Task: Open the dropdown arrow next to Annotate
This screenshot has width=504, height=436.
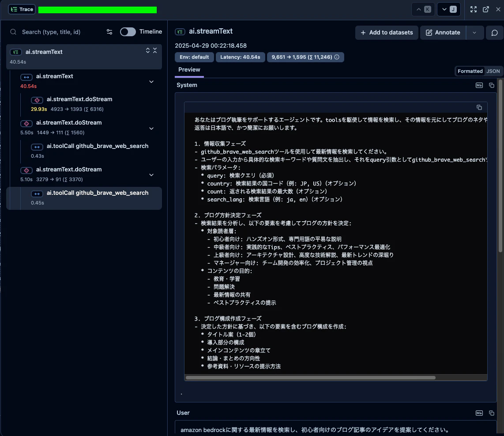Action: [474, 33]
